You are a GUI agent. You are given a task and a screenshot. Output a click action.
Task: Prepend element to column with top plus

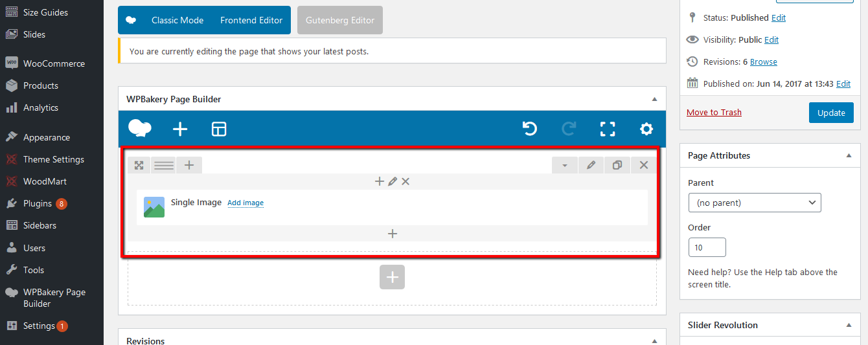380,181
